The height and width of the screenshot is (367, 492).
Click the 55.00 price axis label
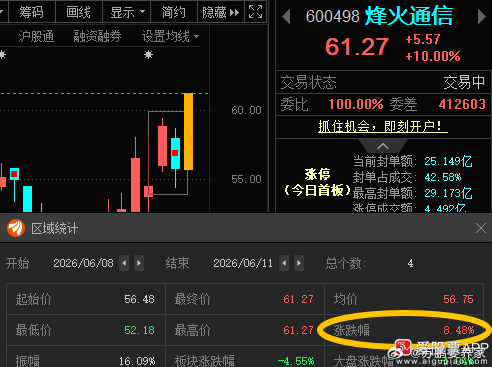[x=246, y=179]
